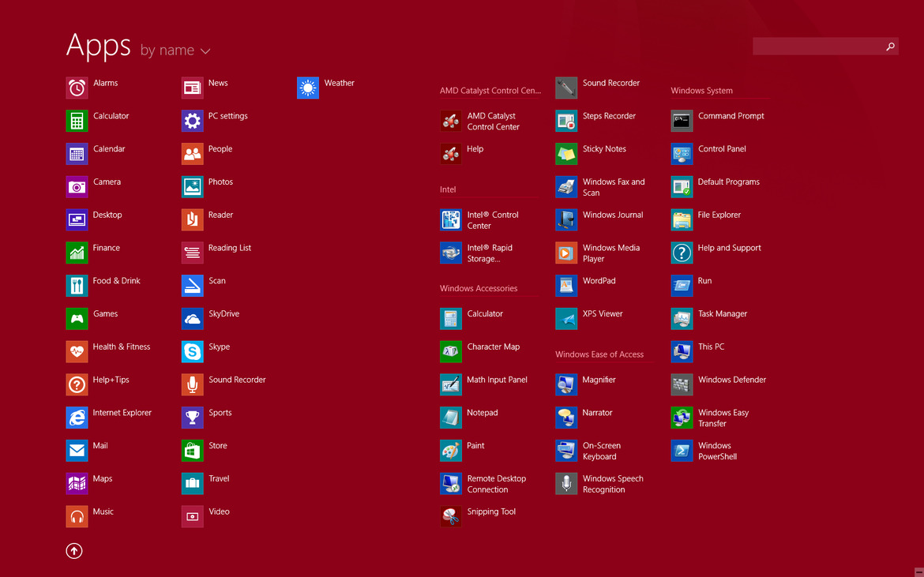This screenshot has width=924, height=577.
Task: Click the Windows Media Player icon
Action: point(566,253)
